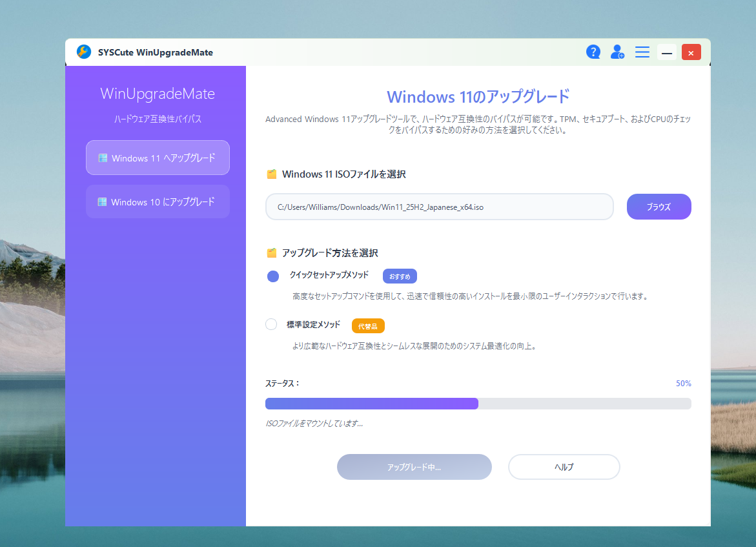Click the progress bar at 50%
756x547 pixels.
tap(478, 403)
